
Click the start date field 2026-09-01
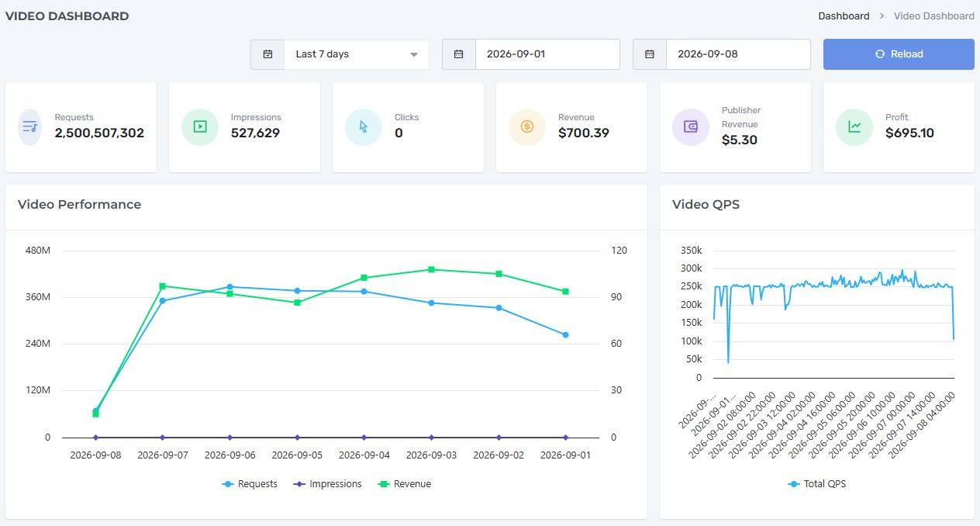pyautogui.click(x=547, y=54)
